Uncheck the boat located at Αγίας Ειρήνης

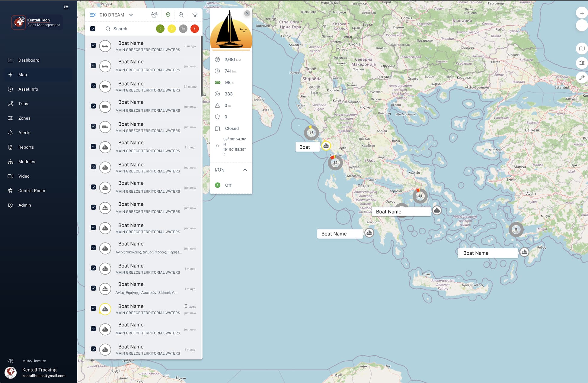(x=94, y=288)
